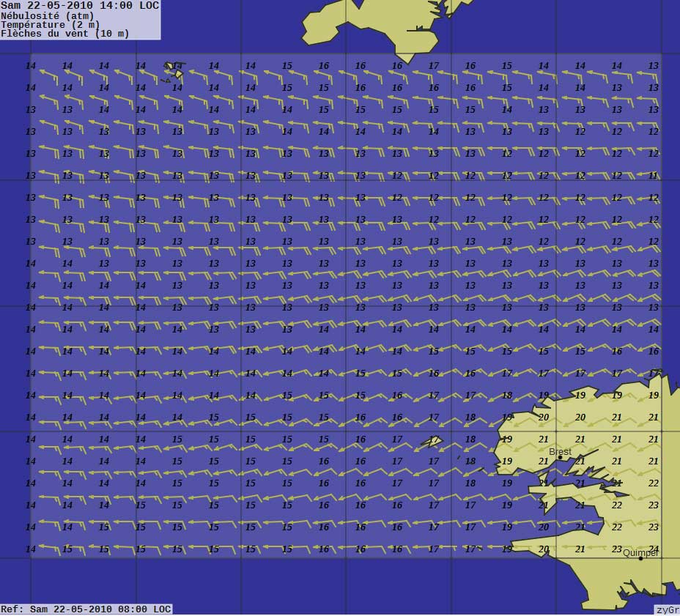The height and width of the screenshot is (616, 680).
Task: Click the temperature value 22 in rightmost column
Action: point(654,483)
